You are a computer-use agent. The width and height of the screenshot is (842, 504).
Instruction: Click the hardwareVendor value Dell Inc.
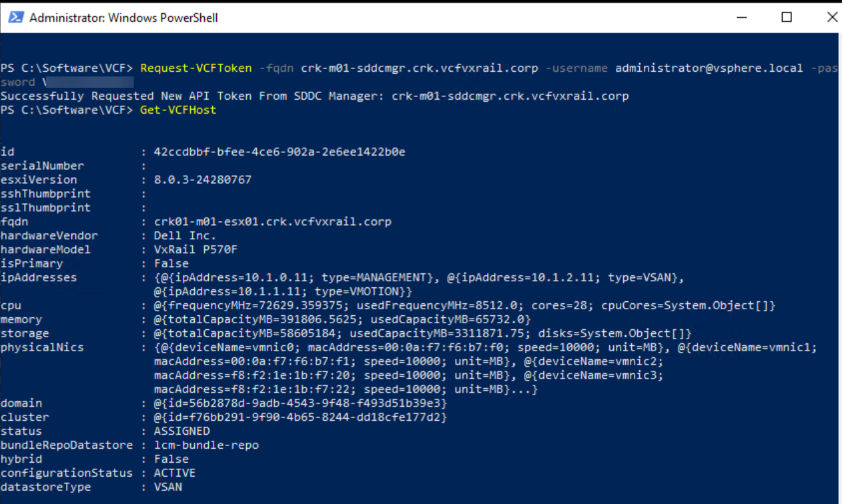coord(185,235)
